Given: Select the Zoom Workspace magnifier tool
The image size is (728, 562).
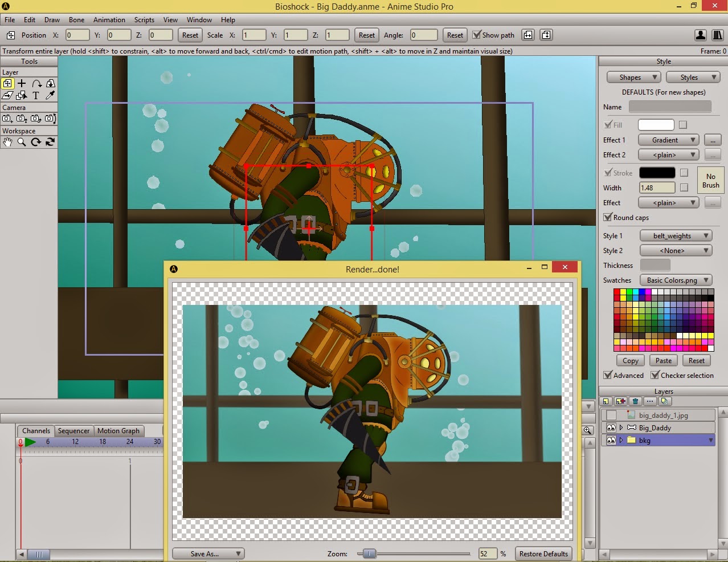Looking at the screenshot, I should [x=22, y=142].
